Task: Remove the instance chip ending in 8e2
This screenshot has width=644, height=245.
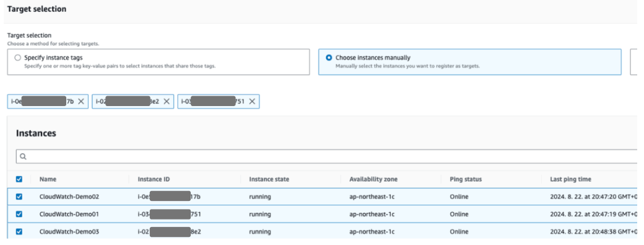Action: 167,102
